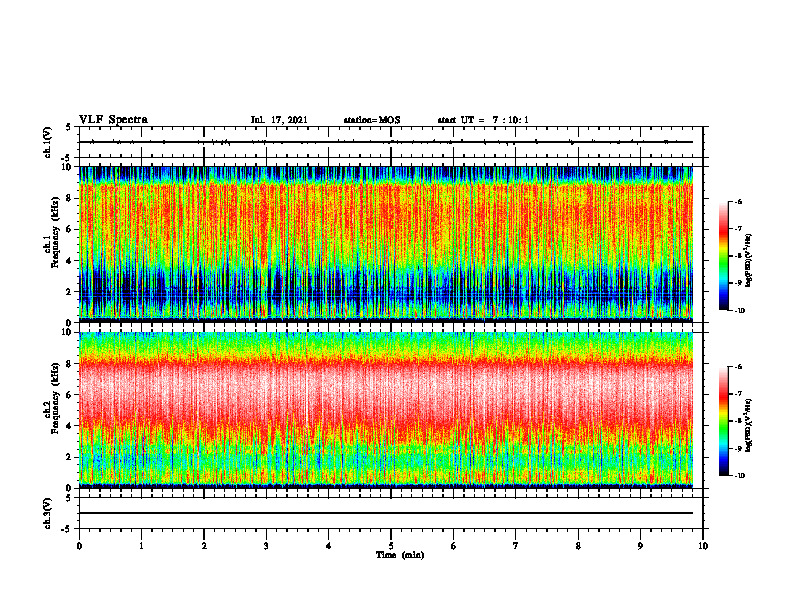
Task: Click the log(PSD) label beside the ch.2 colorbar
Action: (x=749, y=425)
